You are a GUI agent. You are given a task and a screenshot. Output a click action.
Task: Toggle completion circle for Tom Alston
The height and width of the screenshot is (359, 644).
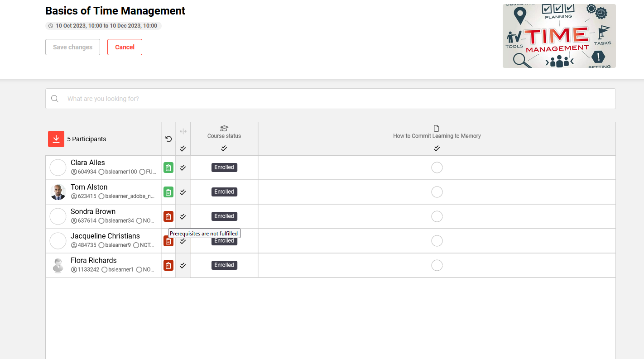coord(437,192)
